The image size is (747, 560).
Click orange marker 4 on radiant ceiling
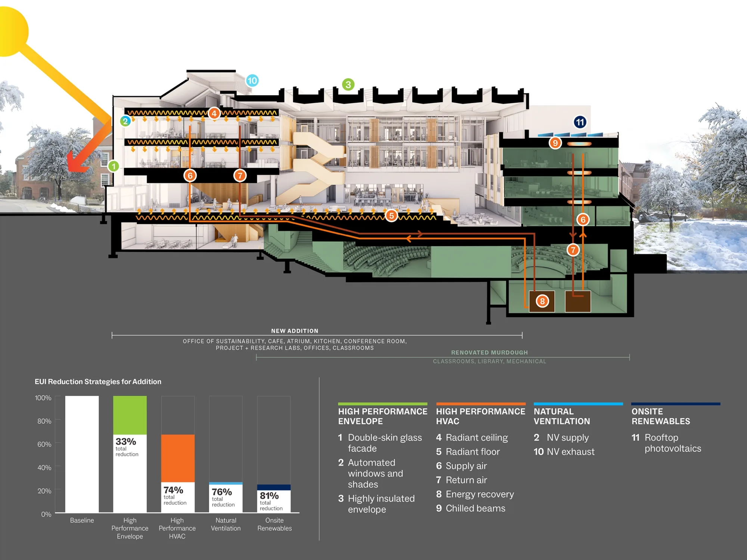tap(214, 113)
